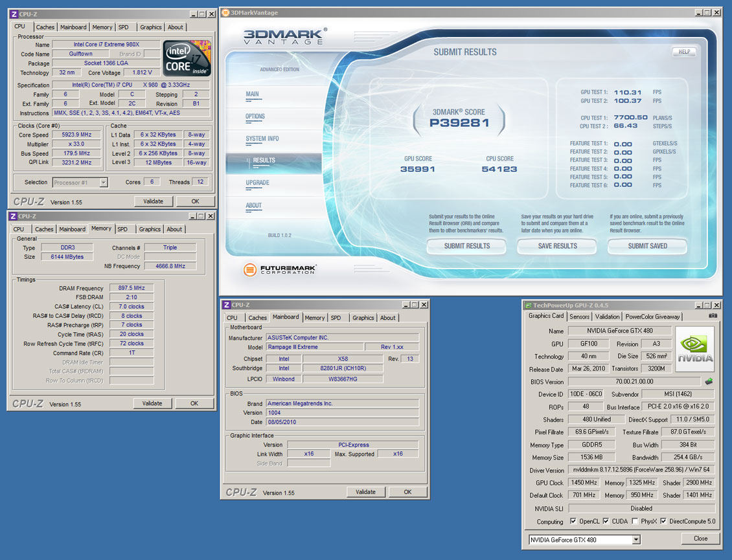Image resolution: width=732 pixels, height=560 pixels.
Task: Click the BIOS Version field in GPU-Z
Action: (x=634, y=381)
